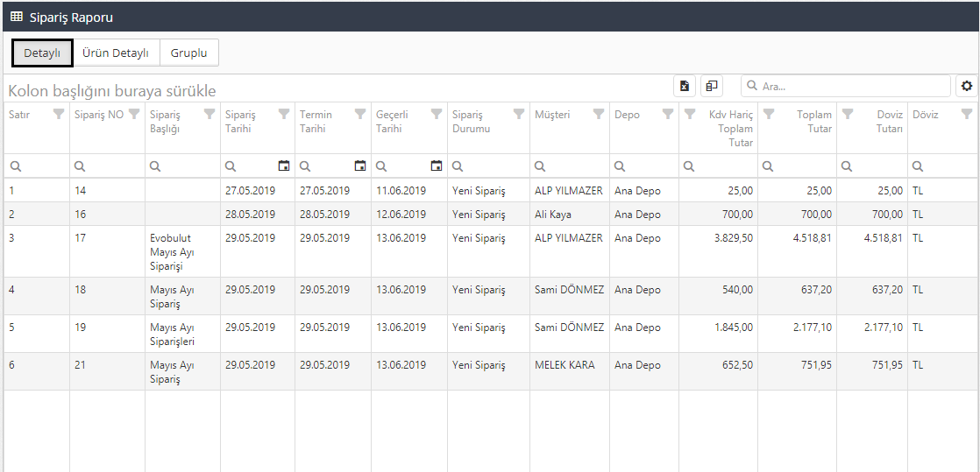This screenshot has width=980, height=472.
Task: Open the column chooser icon
Action: click(712, 86)
